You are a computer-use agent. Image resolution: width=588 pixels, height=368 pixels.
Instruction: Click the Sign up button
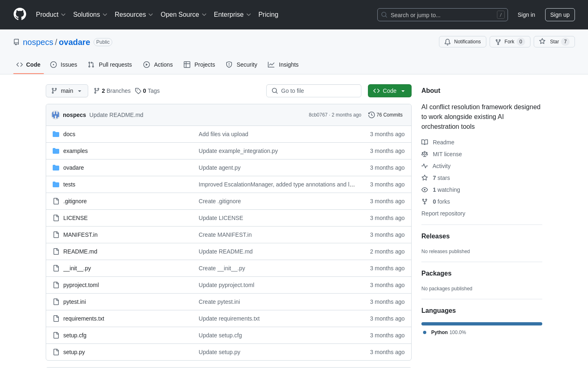(x=560, y=15)
